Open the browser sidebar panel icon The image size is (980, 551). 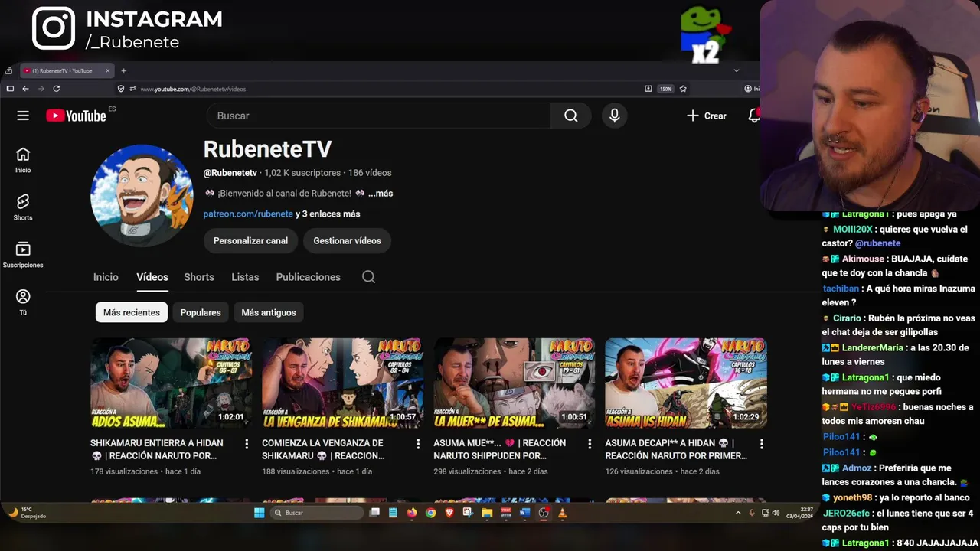(10, 89)
